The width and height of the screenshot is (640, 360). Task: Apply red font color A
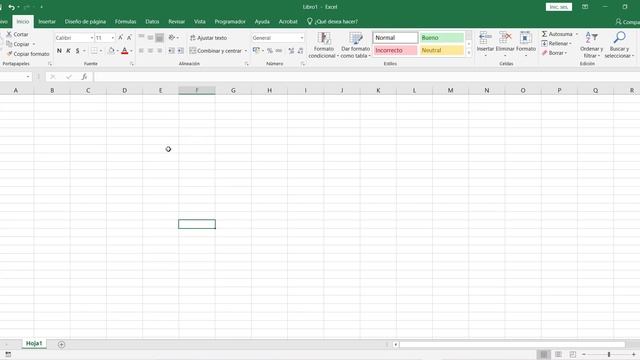(x=125, y=51)
